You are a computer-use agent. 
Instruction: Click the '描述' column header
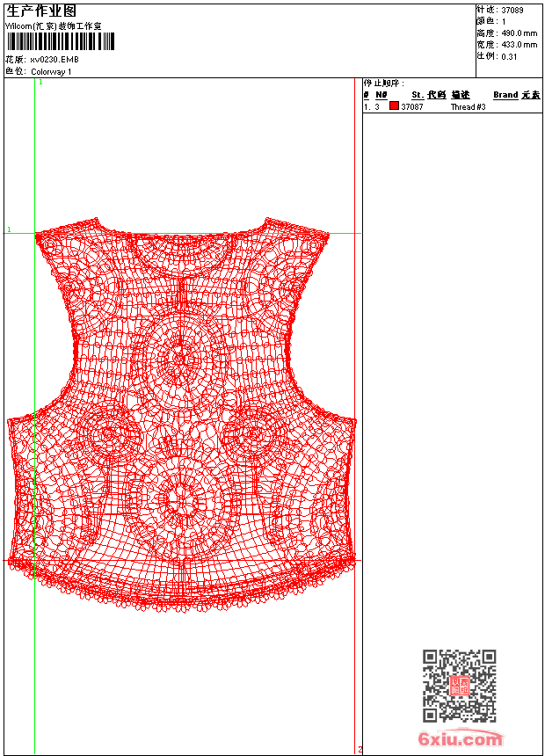coord(461,95)
